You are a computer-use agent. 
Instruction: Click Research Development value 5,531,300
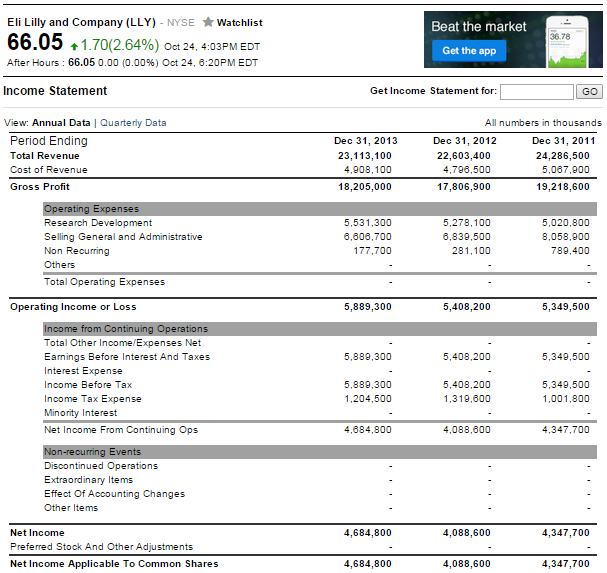pyautogui.click(x=367, y=223)
